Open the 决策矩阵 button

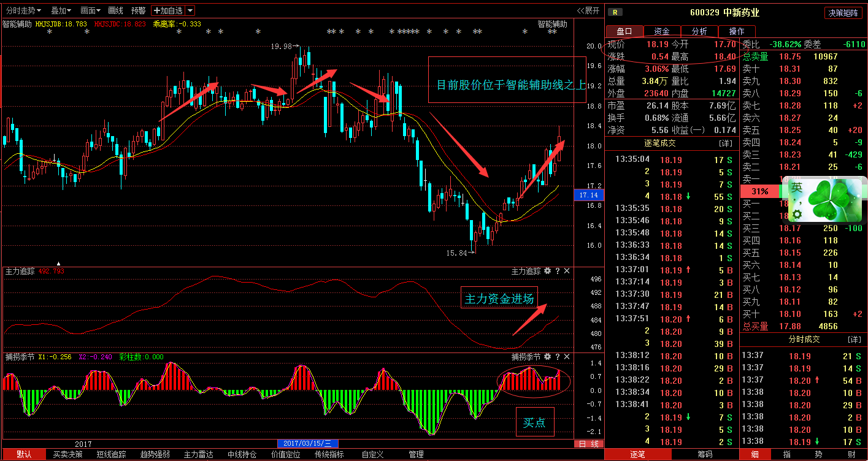[x=843, y=13]
